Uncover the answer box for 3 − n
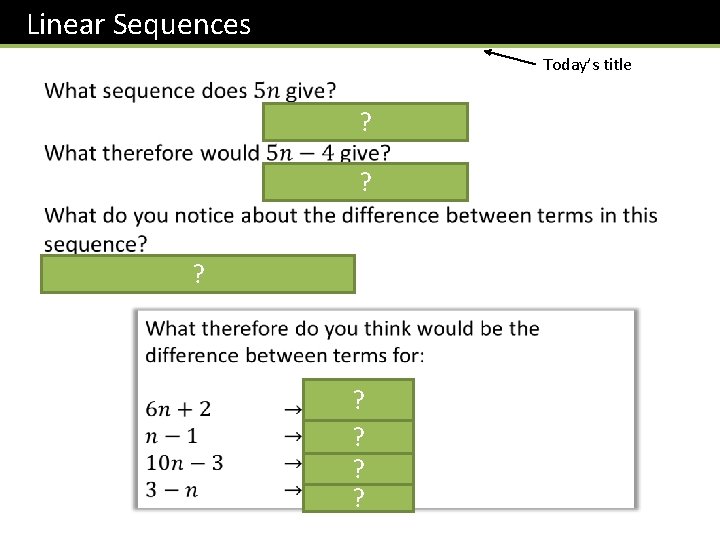720x540 pixels. point(358,498)
